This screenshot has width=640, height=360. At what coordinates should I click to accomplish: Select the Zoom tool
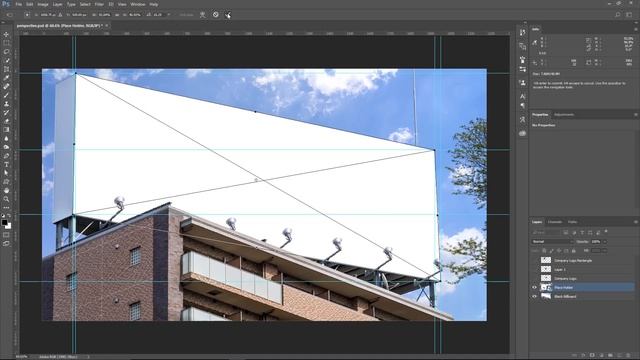6,199
